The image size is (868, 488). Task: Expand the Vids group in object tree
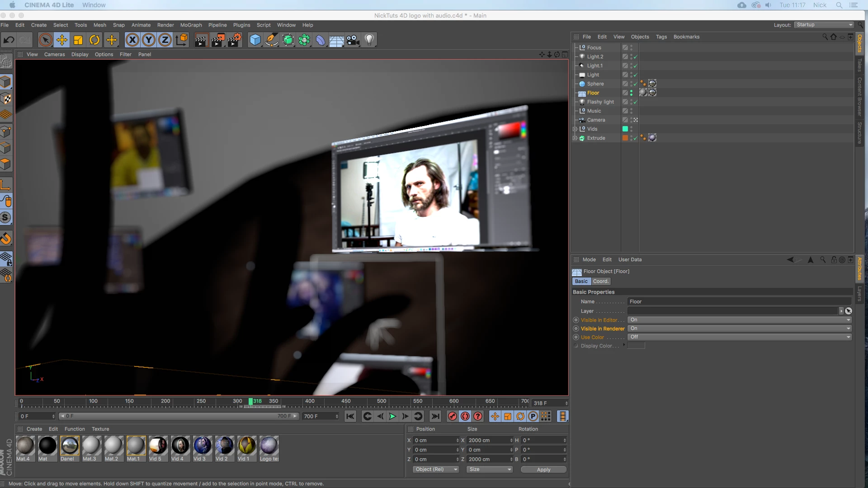click(x=575, y=129)
